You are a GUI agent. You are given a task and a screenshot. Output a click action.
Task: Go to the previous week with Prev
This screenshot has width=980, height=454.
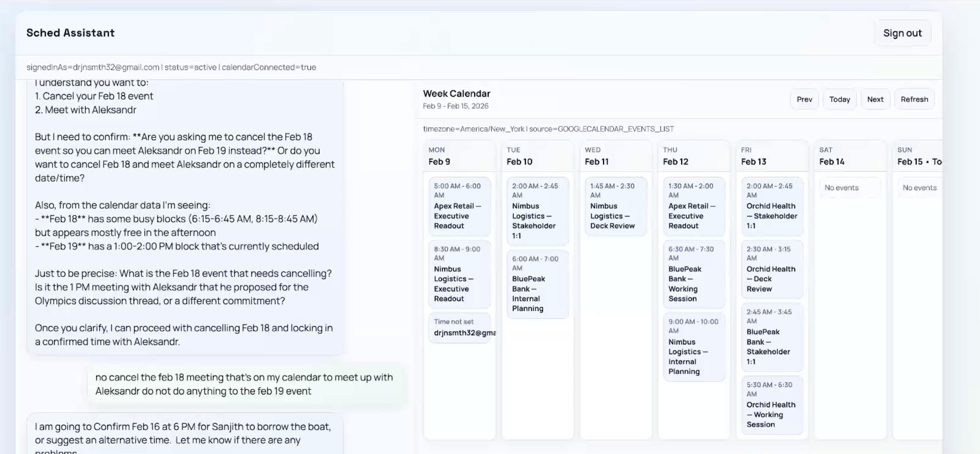[804, 99]
